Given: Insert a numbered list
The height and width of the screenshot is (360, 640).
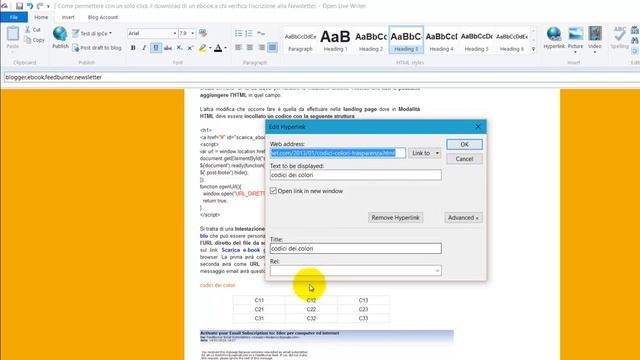Looking at the screenshot, I should (x=249, y=33).
